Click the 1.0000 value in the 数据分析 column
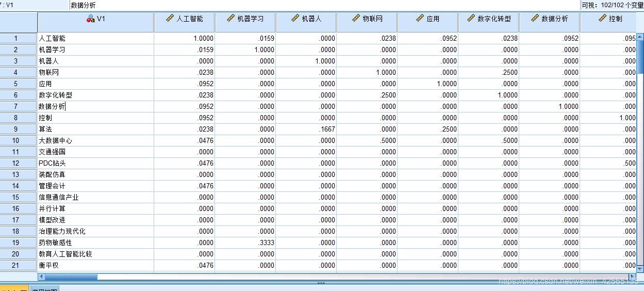Viewport: 644px width, 291px height. [x=569, y=106]
